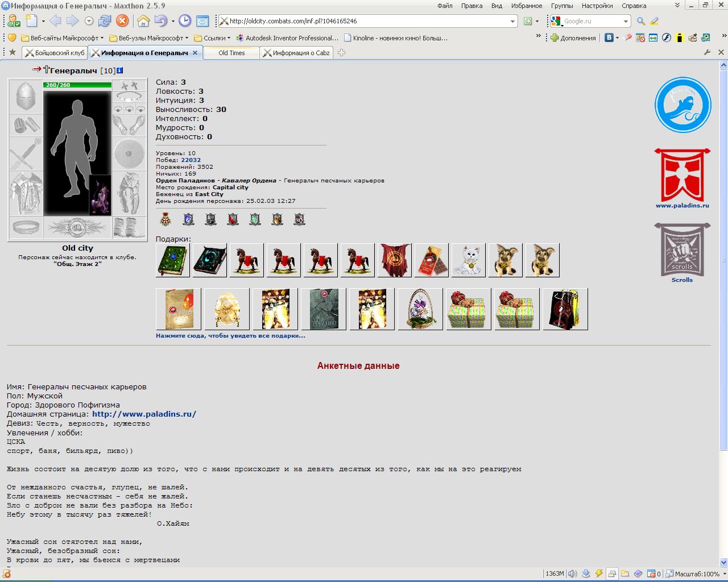Open the Настройки menu
The image size is (728, 582).
click(x=597, y=6)
